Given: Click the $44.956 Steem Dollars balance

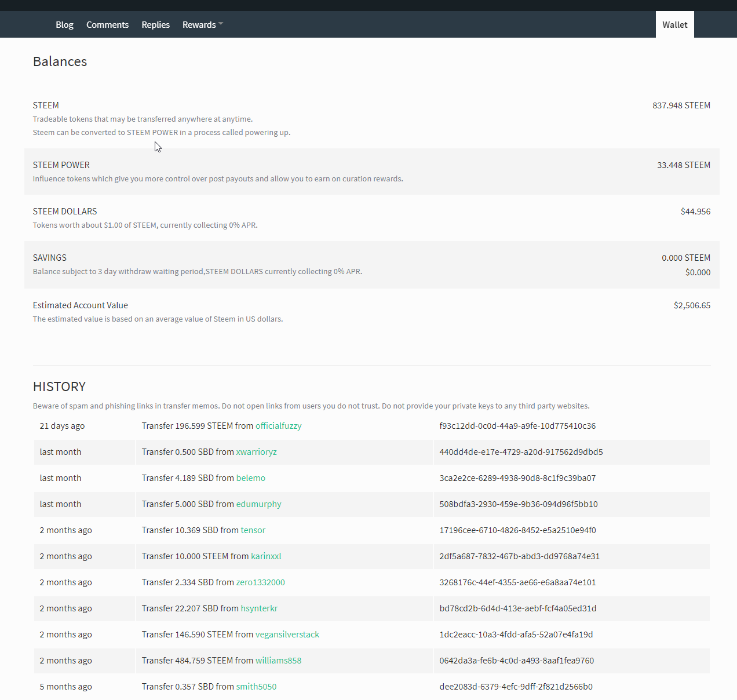Looking at the screenshot, I should [695, 212].
